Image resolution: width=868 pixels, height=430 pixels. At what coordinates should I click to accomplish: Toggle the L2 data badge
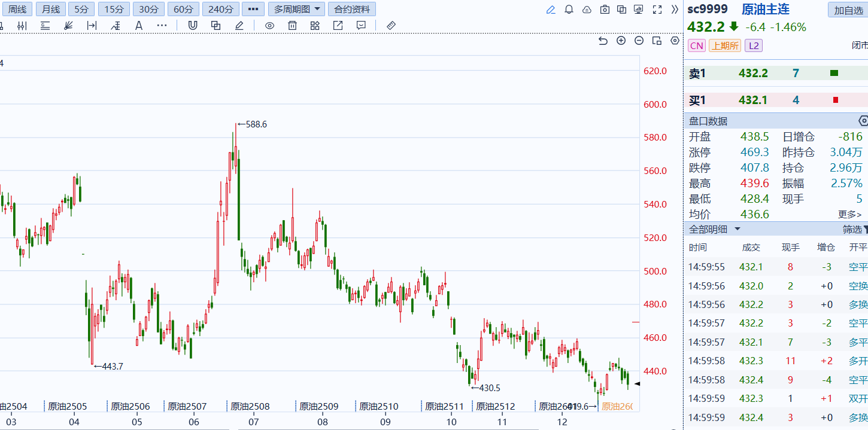[x=753, y=46]
